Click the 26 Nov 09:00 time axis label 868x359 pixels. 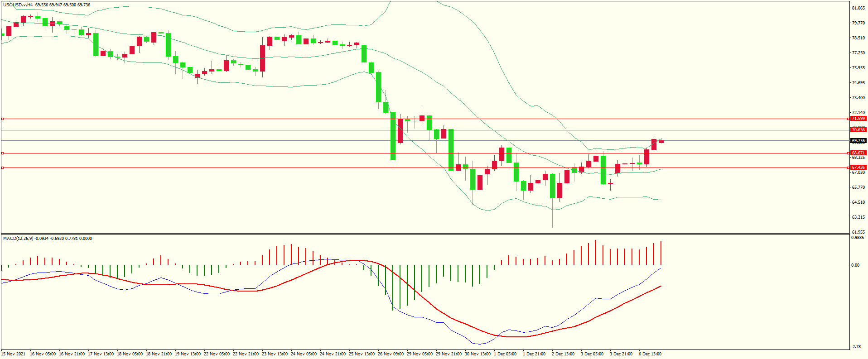[391, 354]
